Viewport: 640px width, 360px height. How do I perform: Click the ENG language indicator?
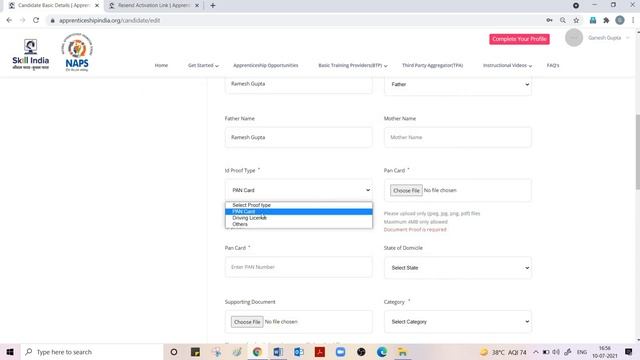click(x=582, y=352)
